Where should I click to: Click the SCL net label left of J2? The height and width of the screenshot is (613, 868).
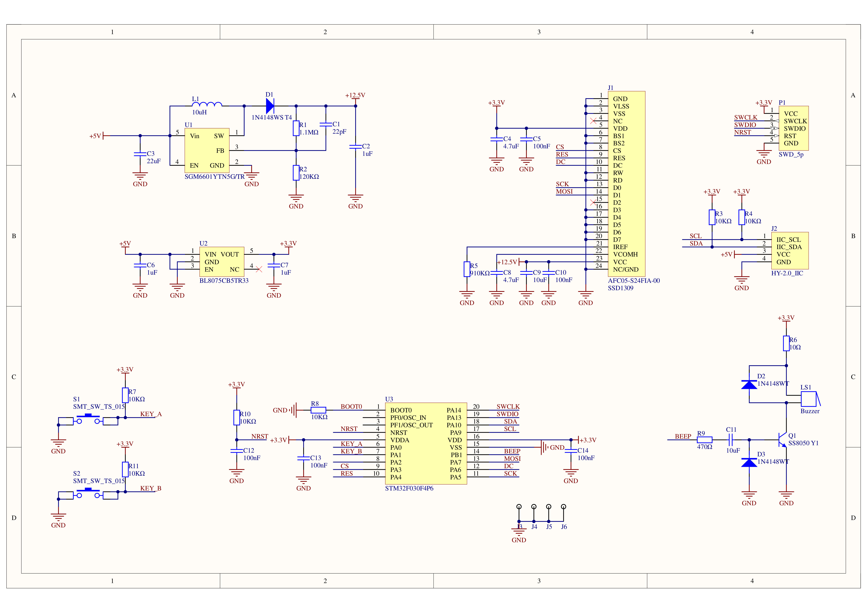click(696, 236)
